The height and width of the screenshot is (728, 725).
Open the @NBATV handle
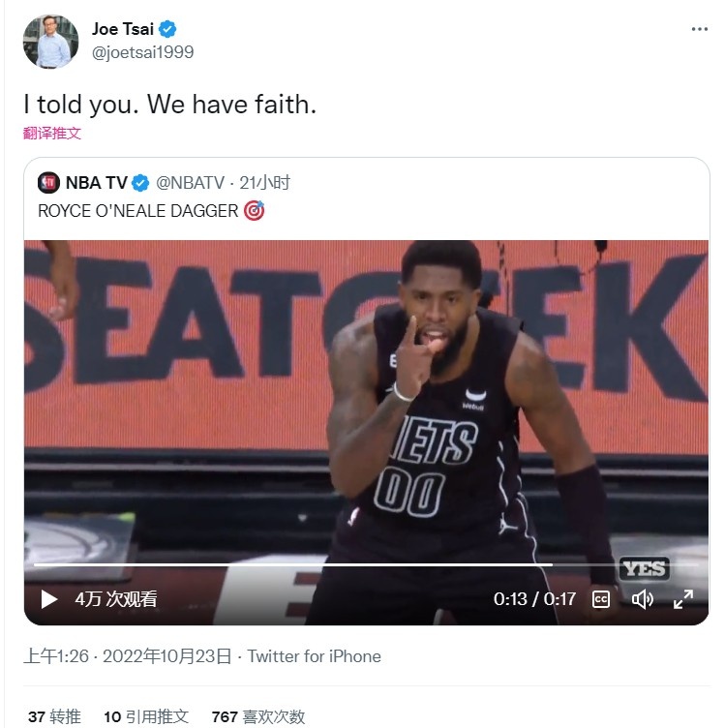[x=191, y=183]
